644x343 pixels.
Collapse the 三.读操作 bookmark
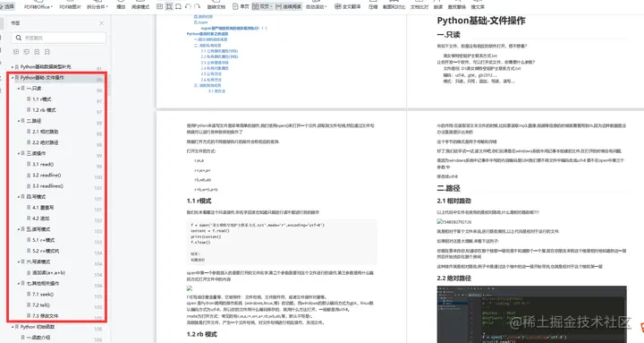[19, 153]
